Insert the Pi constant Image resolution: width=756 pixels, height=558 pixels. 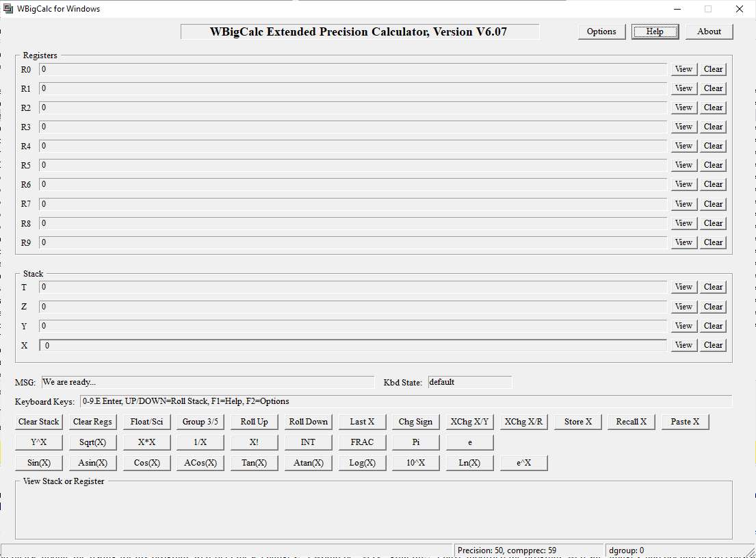click(415, 442)
